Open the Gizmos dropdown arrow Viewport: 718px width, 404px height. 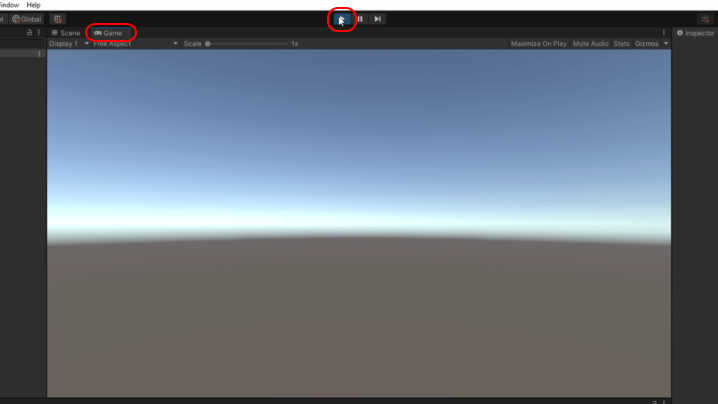point(666,44)
